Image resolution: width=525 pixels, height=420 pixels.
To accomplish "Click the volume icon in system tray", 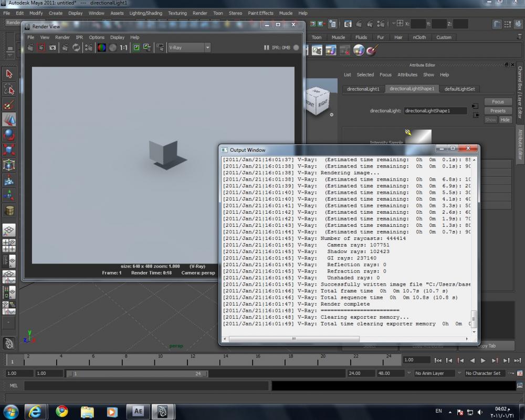I will [x=480, y=412].
